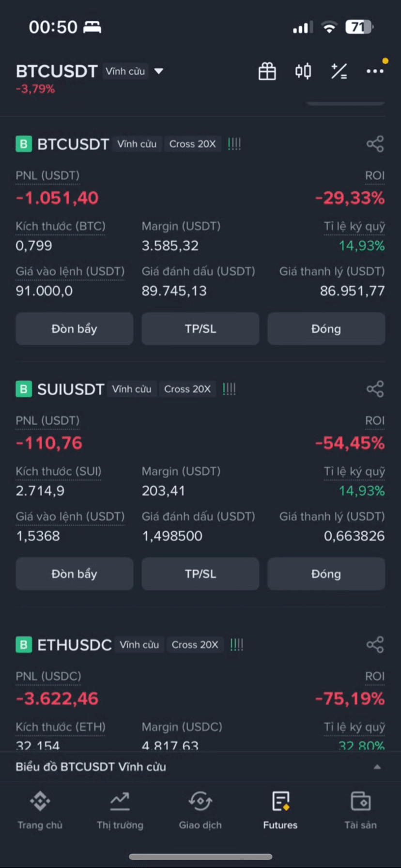Tap the ROI label on BTCUSDT position
The width and height of the screenshot is (401, 868).
(375, 175)
